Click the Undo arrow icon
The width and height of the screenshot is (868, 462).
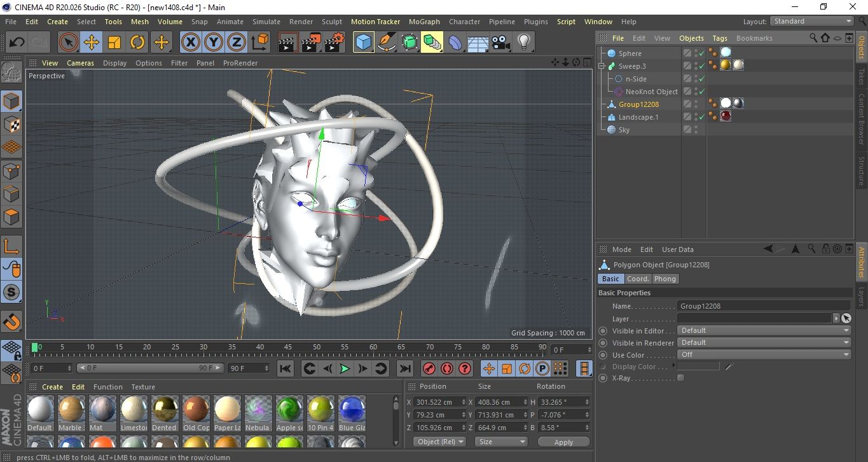pos(17,43)
